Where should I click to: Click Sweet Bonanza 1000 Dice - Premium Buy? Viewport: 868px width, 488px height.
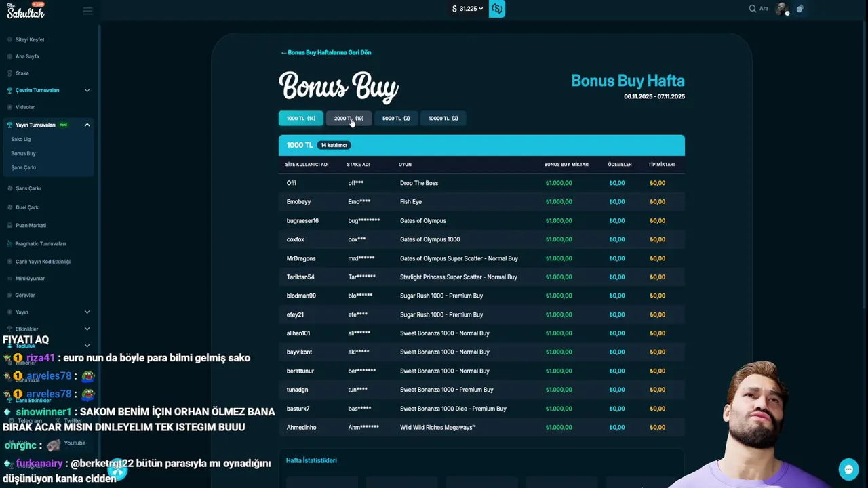click(x=453, y=408)
